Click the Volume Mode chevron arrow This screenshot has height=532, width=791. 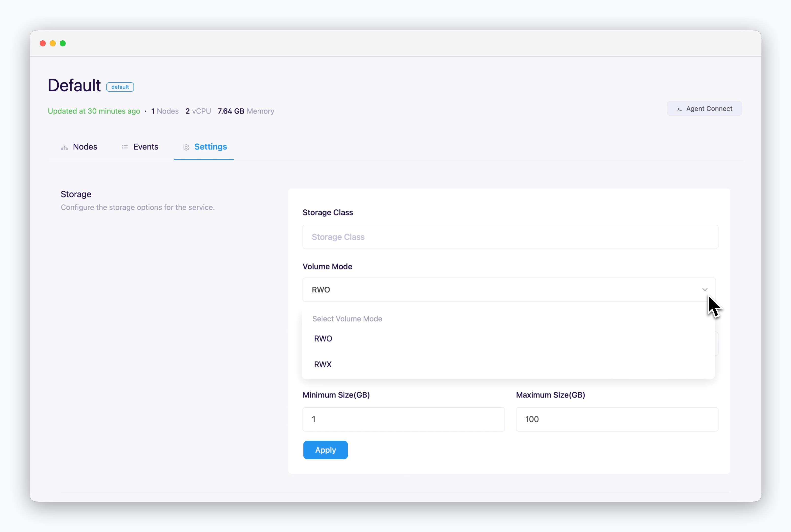coord(705,290)
